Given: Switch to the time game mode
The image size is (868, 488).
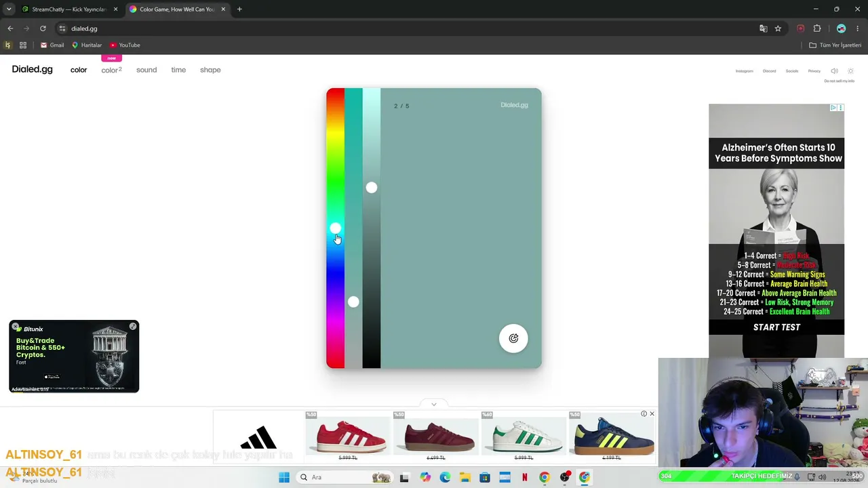Looking at the screenshot, I should (178, 70).
